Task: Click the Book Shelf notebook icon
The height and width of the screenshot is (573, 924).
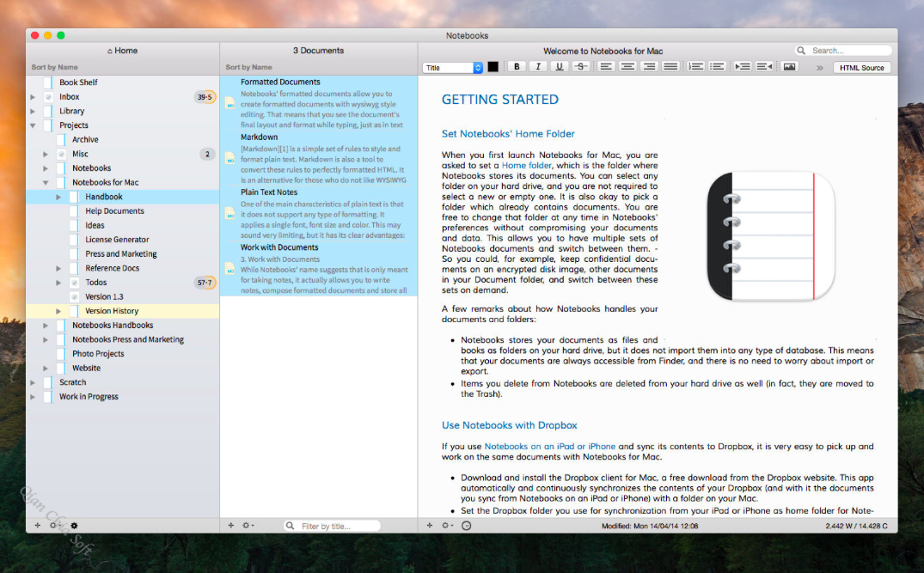Action: (48, 82)
